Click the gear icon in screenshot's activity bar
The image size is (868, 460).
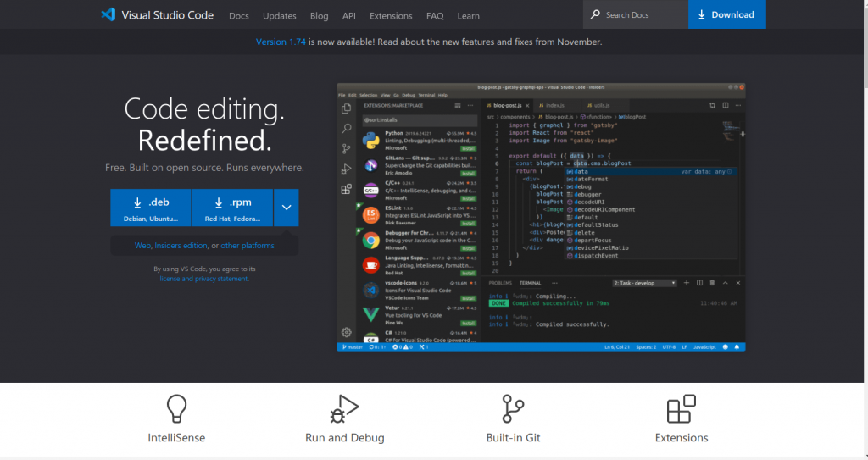point(347,332)
